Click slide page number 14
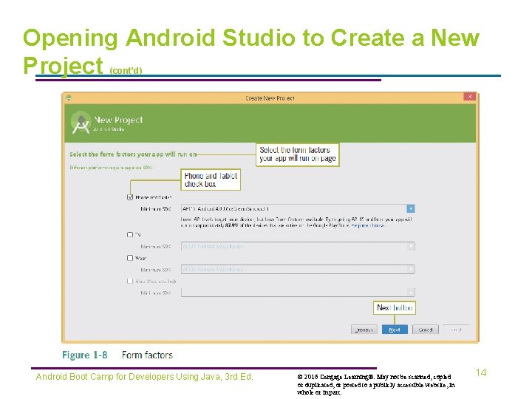Viewport: 532px width, 399px height. click(x=481, y=372)
